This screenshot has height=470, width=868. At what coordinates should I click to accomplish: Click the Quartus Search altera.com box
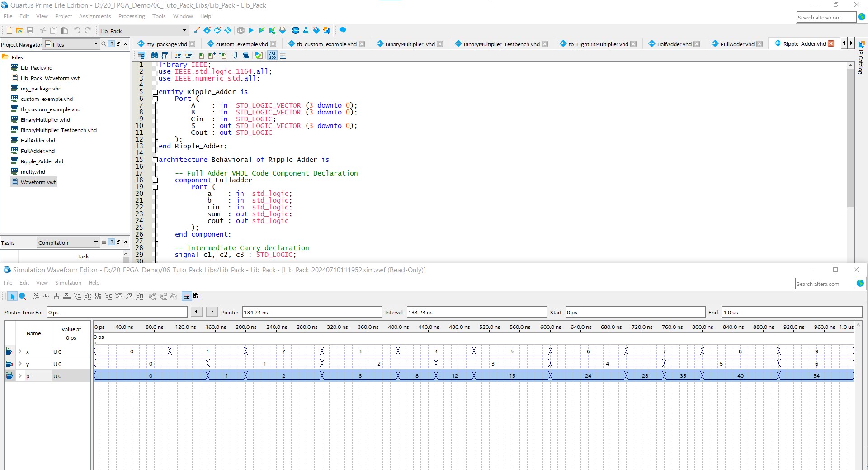click(x=826, y=17)
